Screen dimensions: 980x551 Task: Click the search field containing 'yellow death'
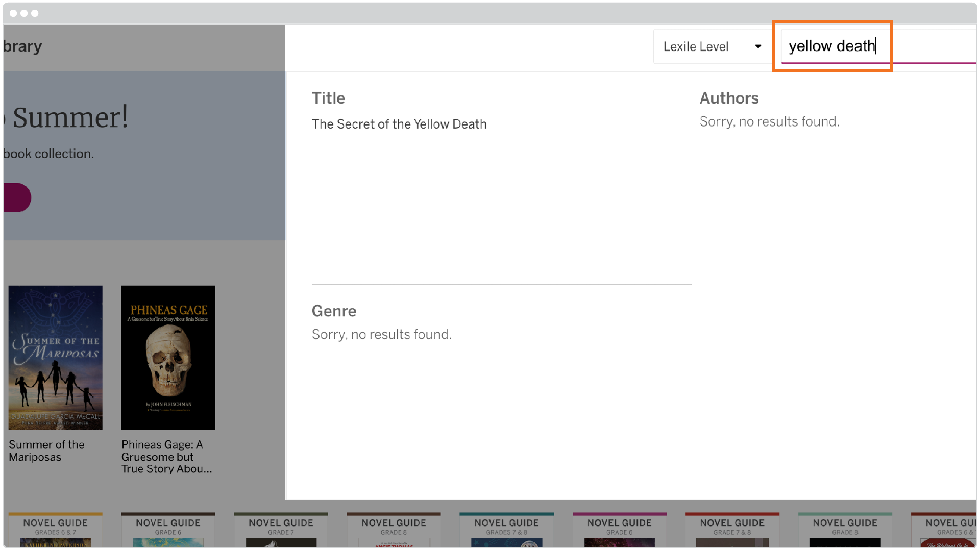coord(832,46)
